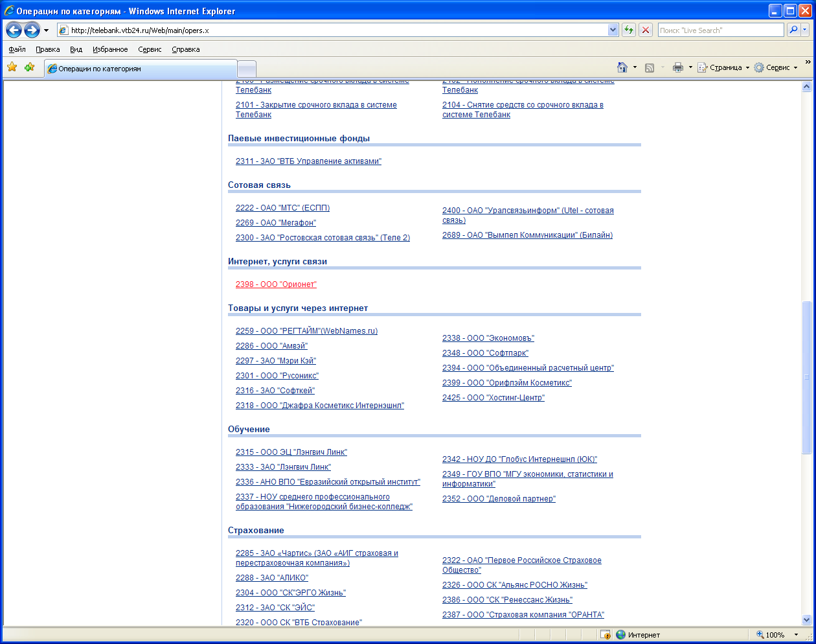The width and height of the screenshot is (816, 644).
Task: Show more toolbar commands chevron
Action: (808, 62)
